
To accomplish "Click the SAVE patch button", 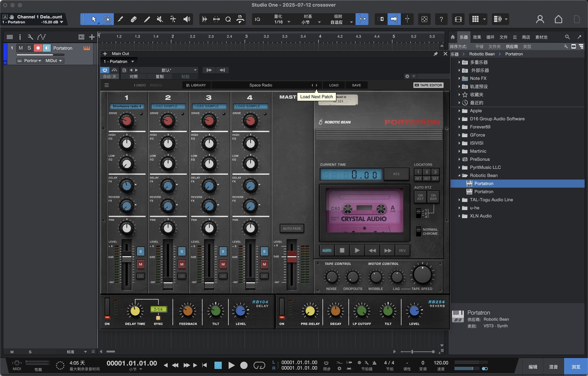I will [x=356, y=85].
